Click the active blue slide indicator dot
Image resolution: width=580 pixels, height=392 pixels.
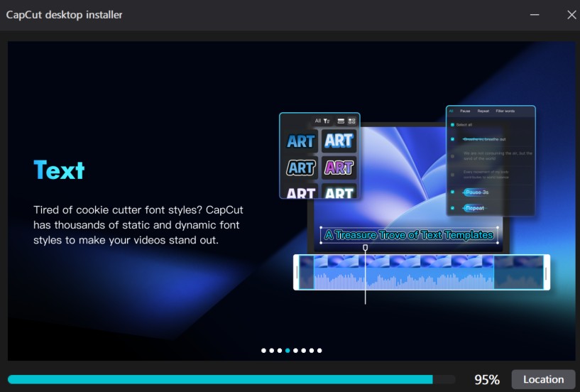coord(288,351)
